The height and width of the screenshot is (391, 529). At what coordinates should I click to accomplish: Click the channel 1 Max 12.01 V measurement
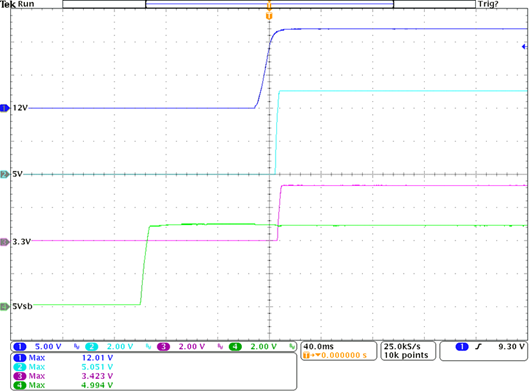pyautogui.click(x=63, y=358)
